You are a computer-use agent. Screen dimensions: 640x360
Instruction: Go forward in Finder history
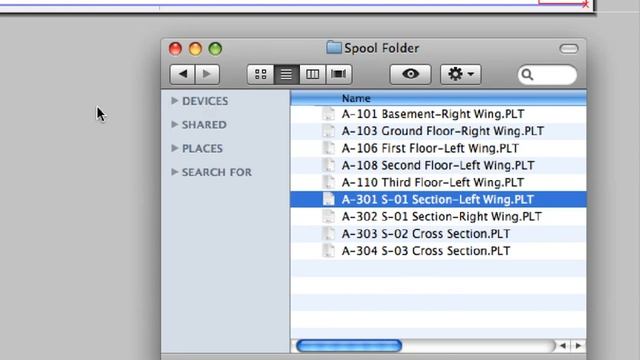pyautogui.click(x=207, y=74)
